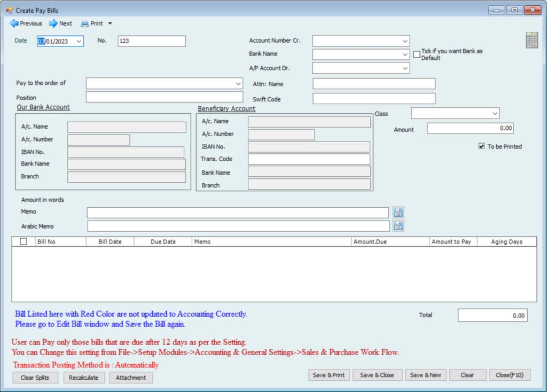Image resolution: width=547 pixels, height=392 pixels.
Task: Tick the Bank as Default checkbox
Action: coord(417,54)
